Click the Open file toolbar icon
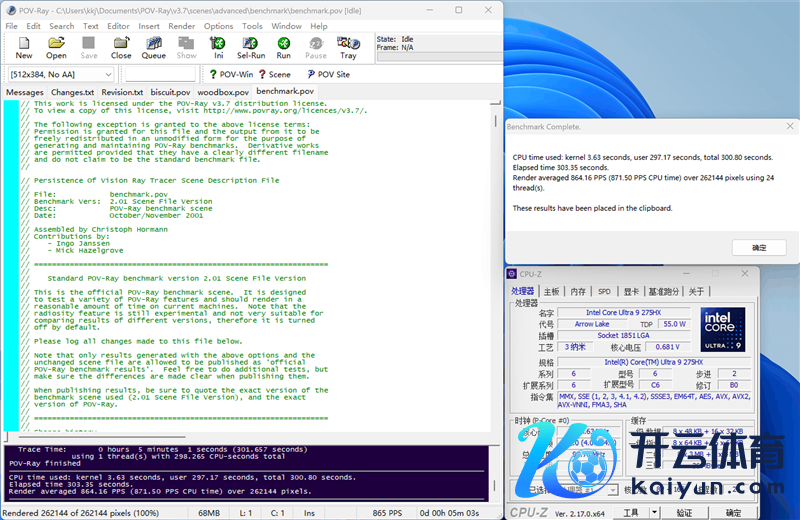The width and height of the screenshot is (800, 520). [56, 46]
